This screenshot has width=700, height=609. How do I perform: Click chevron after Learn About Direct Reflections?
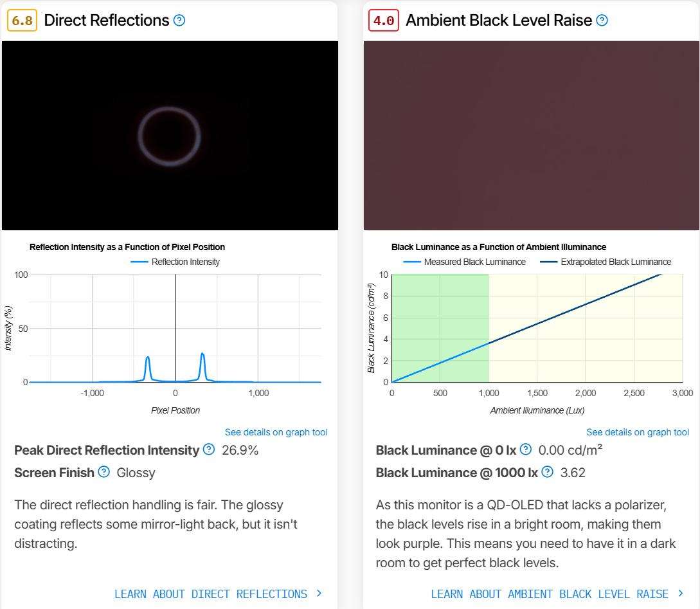click(x=319, y=594)
